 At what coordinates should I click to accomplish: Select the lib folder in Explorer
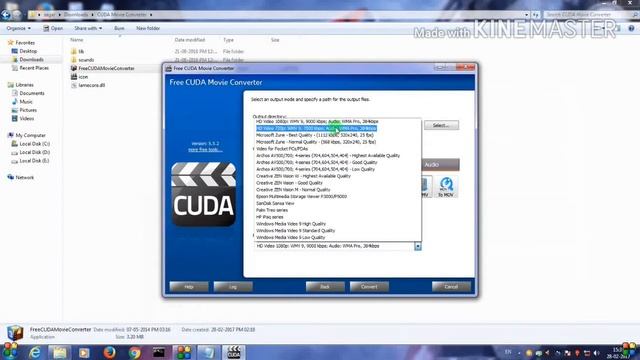pyautogui.click(x=81, y=51)
